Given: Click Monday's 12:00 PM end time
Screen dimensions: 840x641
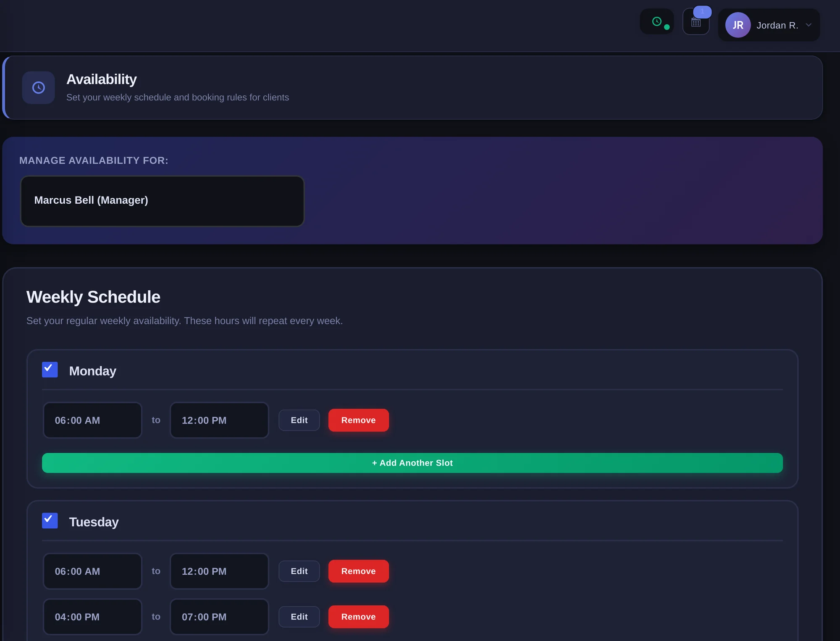Looking at the screenshot, I should [x=219, y=420].
